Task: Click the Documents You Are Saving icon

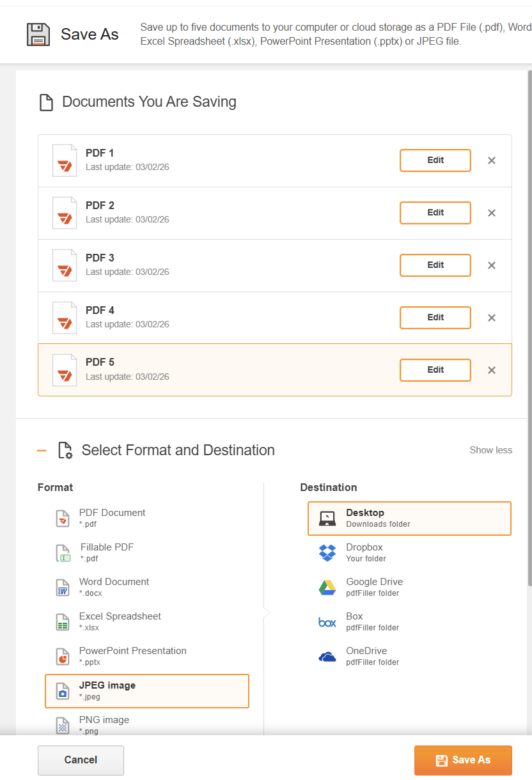Action: coord(46,102)
